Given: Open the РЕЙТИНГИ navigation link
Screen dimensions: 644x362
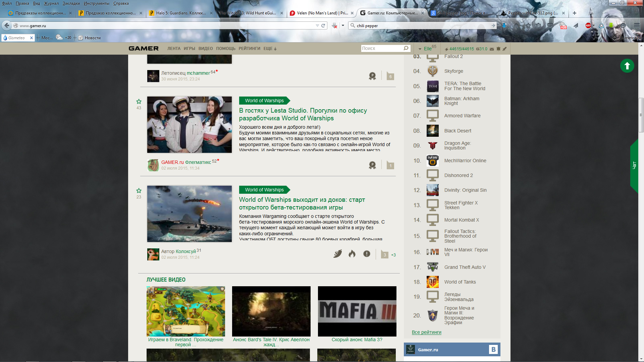Looking at the screenshot, I should tap(249, 49).
